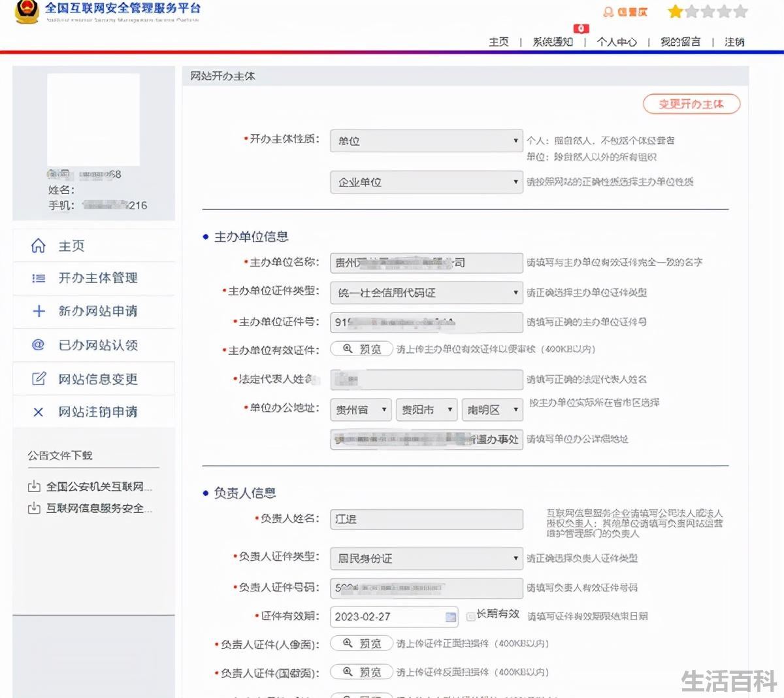Click the detailed office address input field

(426, 439)
